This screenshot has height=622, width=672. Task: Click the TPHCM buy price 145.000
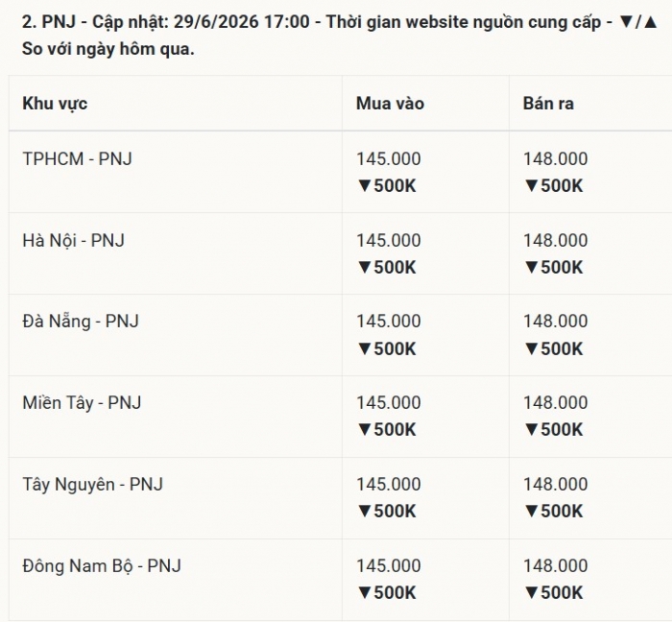389,159
